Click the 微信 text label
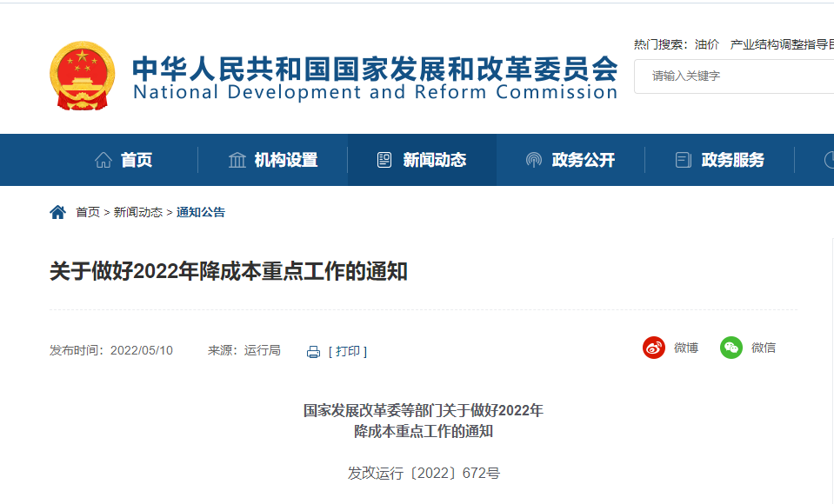Viewport: 834px width, 504px height. pyautogui.click(x=764, y=348)
